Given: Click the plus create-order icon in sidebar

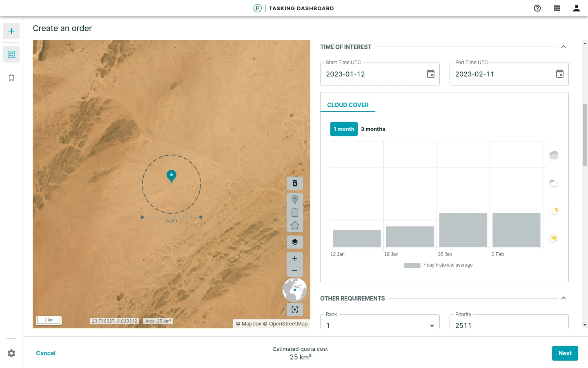Looking at the screenshot, I should tap(11, 31).
